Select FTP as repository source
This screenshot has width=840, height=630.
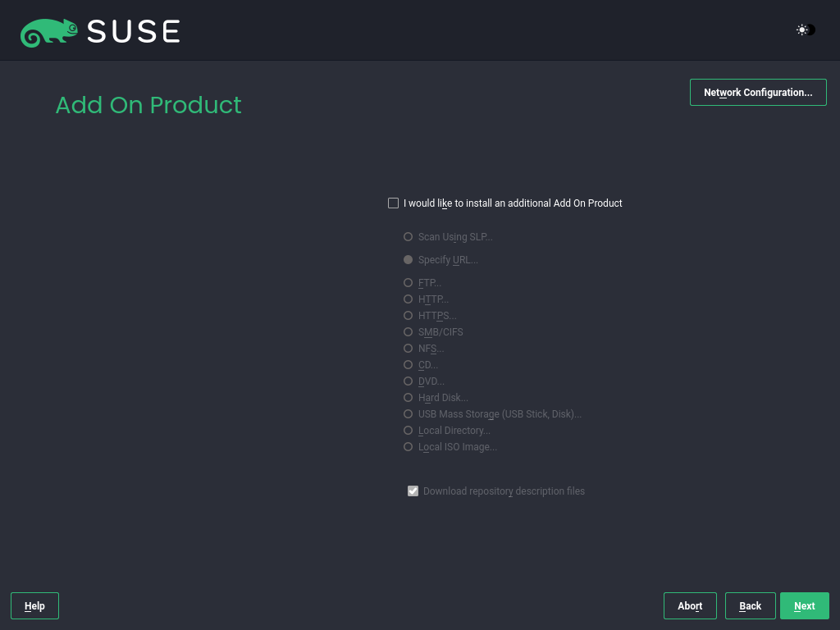point(408,282)
